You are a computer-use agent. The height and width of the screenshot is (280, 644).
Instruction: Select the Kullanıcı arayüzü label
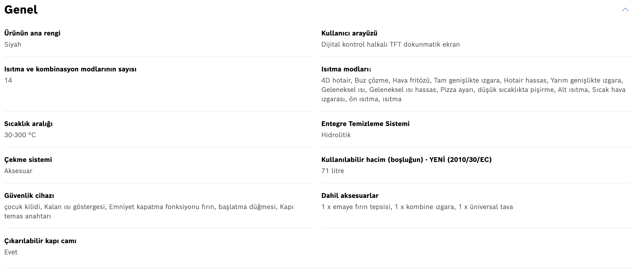[x=349, y=33]
